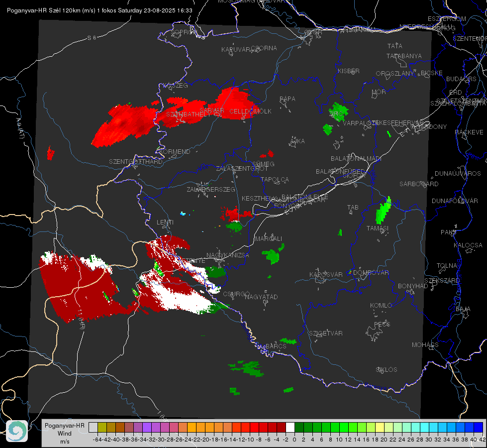
Task: Click the CSORNA city label
Action: tap(264, 48)
